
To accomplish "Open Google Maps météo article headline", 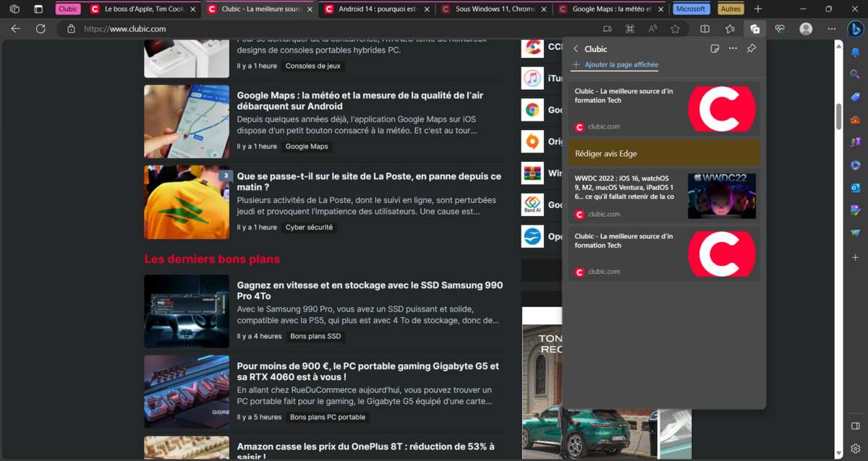I will [x=360, y=100].
